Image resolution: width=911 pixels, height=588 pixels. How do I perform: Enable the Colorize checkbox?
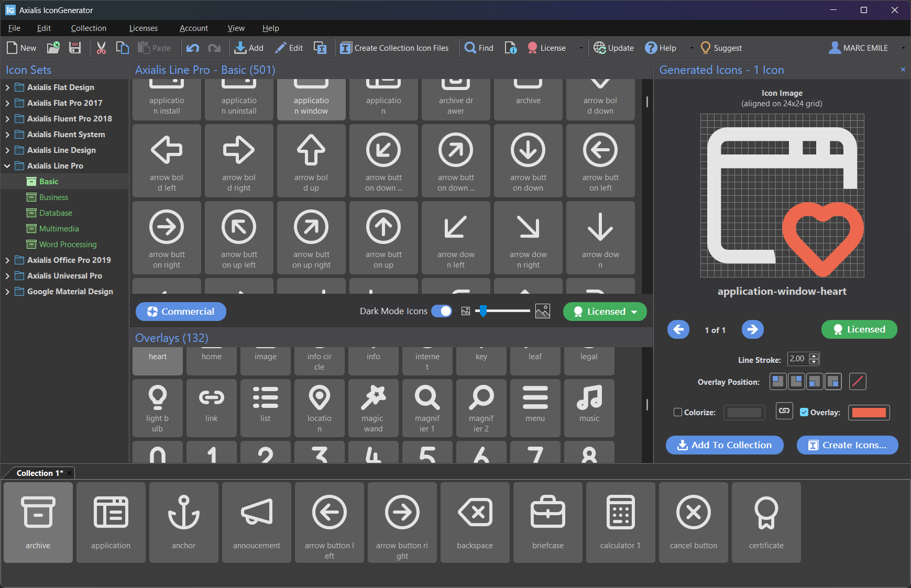pyautogui.click(x=677, y=412)
